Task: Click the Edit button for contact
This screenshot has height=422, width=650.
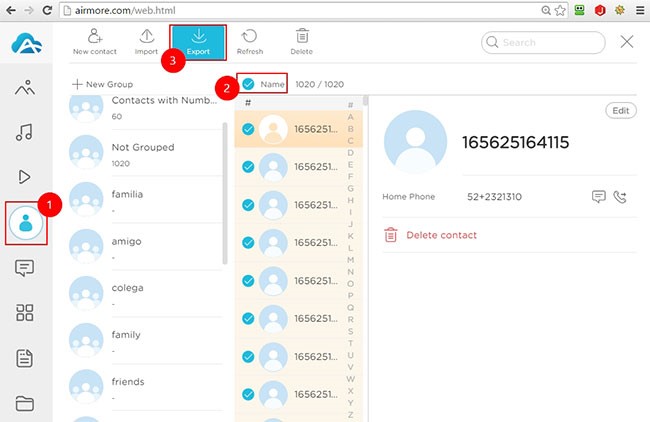Action: click(620, 110)
